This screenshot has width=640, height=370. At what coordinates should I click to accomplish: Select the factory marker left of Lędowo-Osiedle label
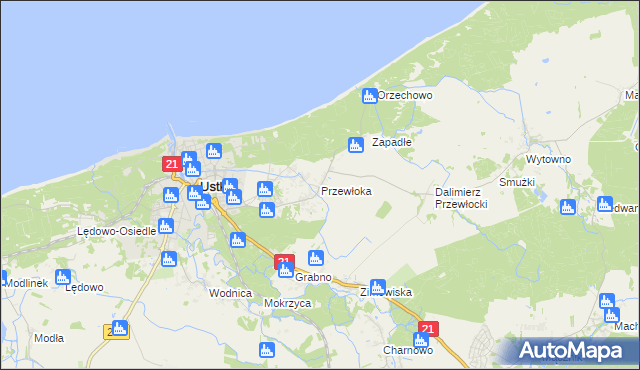point(166,226)
